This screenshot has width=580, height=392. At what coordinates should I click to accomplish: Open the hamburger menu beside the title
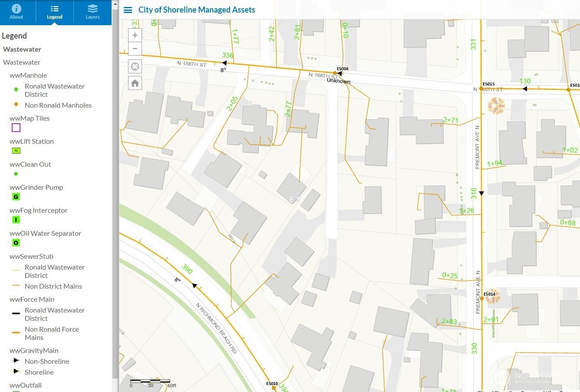[x=128, y=10]
